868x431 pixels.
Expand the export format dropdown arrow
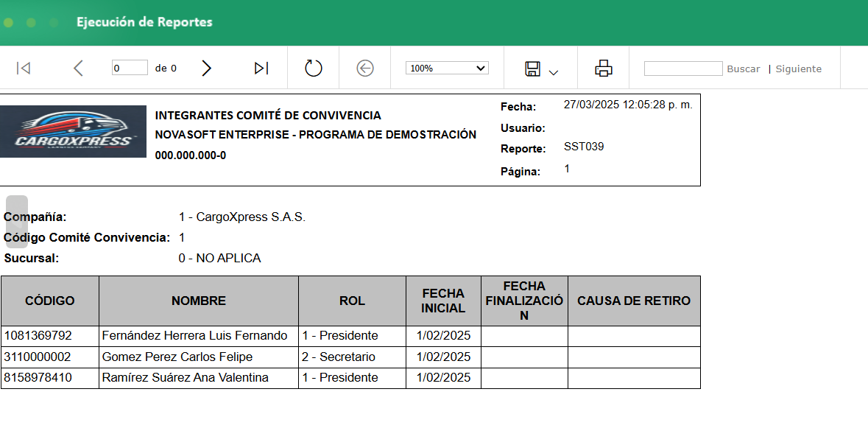click(x=554, y=70)
